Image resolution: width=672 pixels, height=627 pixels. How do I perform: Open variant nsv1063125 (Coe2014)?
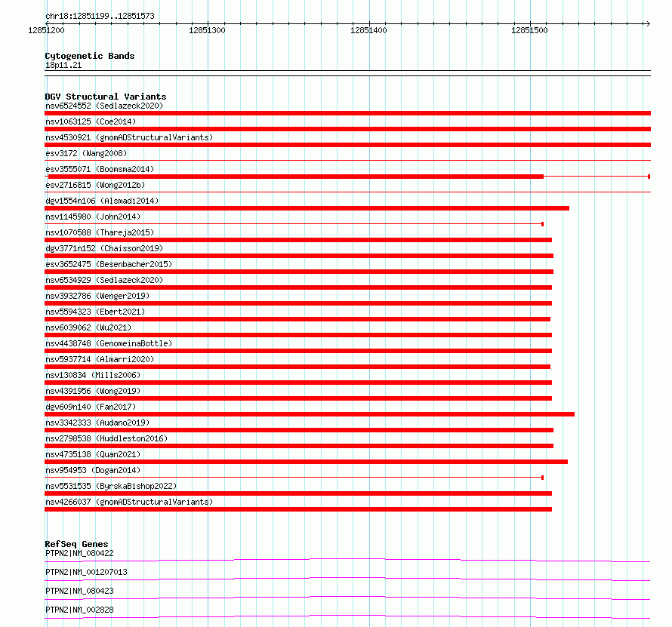click(x=91, y=121)
